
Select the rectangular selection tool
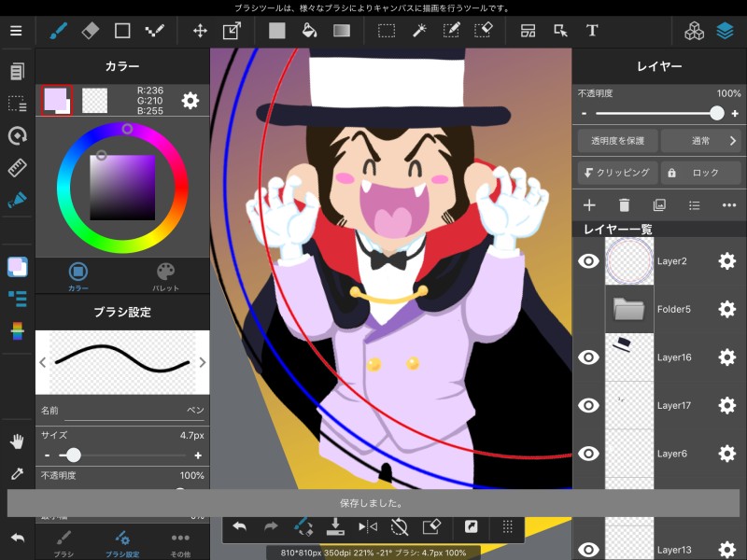click(x=387, y=32)
